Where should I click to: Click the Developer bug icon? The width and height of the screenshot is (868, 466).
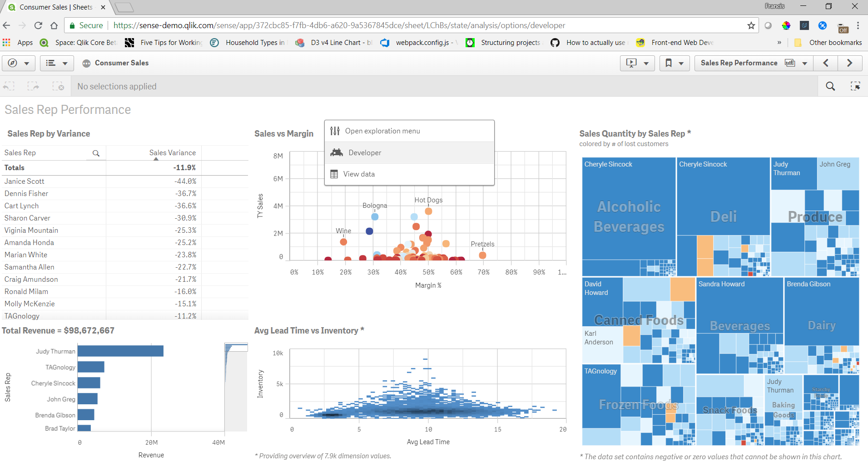(337, 152)
